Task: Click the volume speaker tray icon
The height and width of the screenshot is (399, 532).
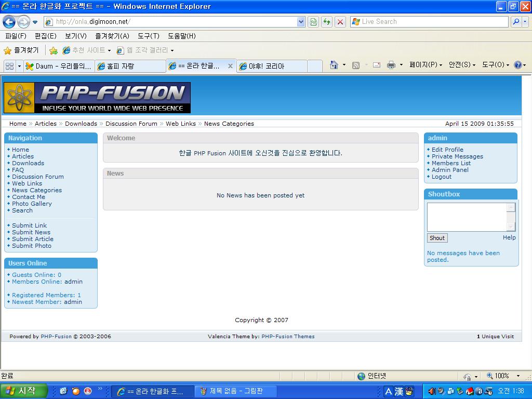Action: coord(432,391)
